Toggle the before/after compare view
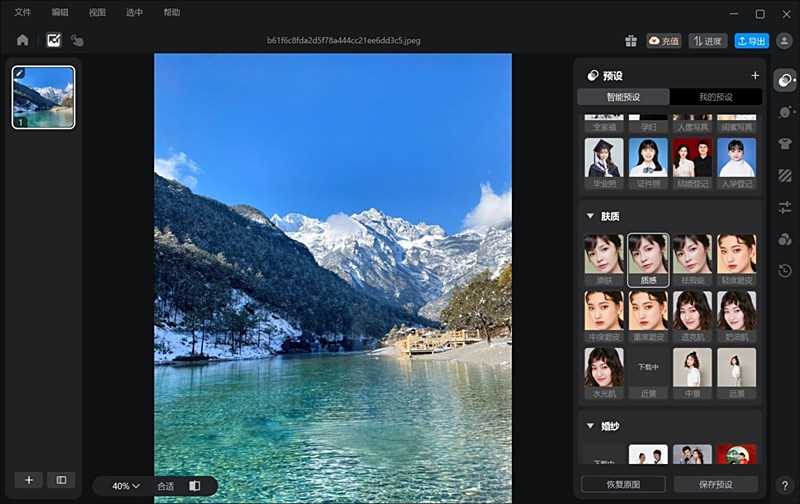800x504 pixels. tap(195, 486)
